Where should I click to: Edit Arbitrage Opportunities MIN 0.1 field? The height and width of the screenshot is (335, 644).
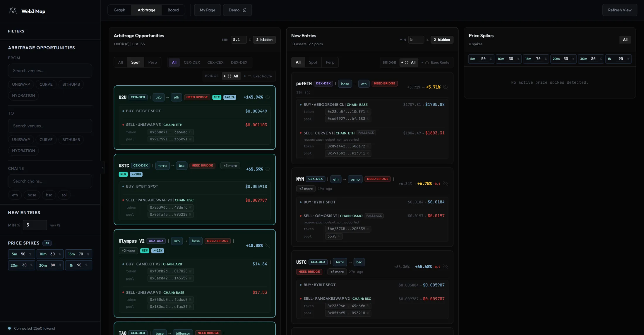239,40
